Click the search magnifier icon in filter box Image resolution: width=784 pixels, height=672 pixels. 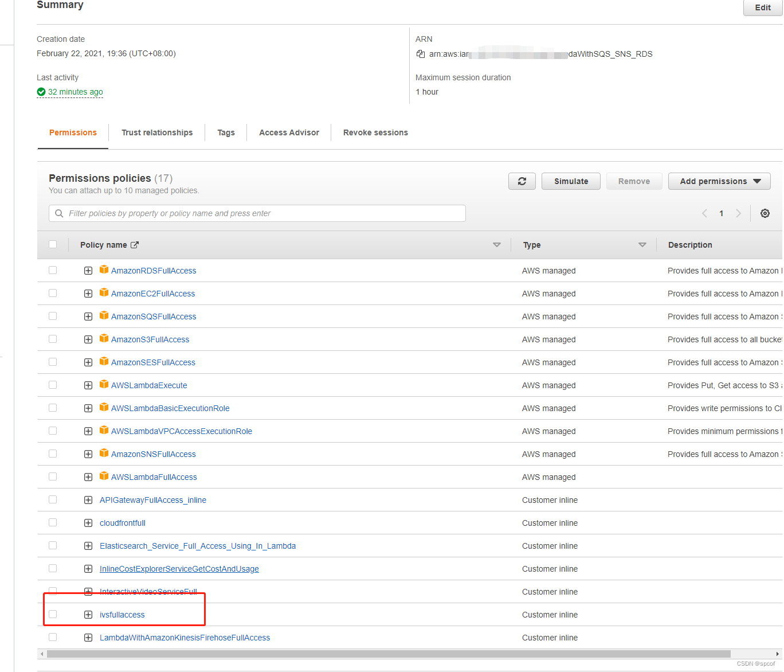[59, 213]
